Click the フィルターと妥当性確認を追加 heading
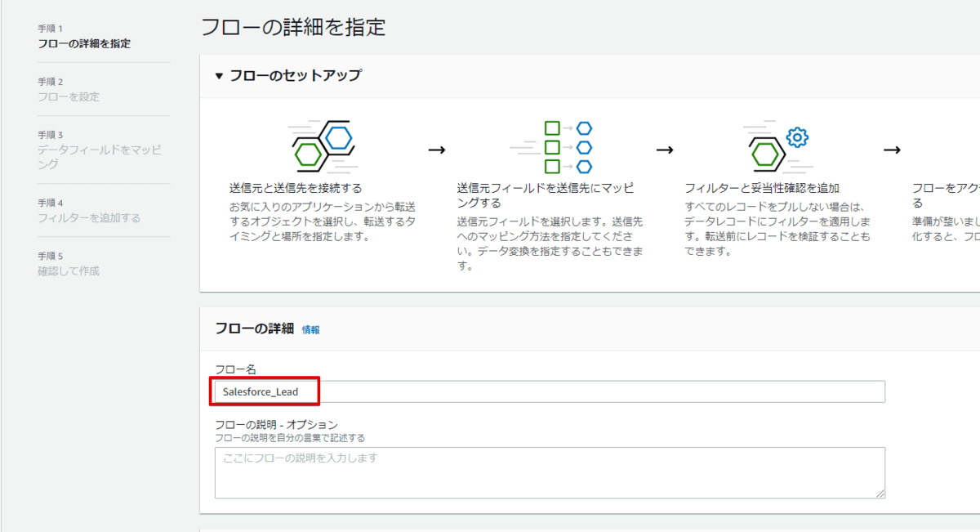Image resolution: width=980 pixels, height=532 pixels. tap(762, 188)
